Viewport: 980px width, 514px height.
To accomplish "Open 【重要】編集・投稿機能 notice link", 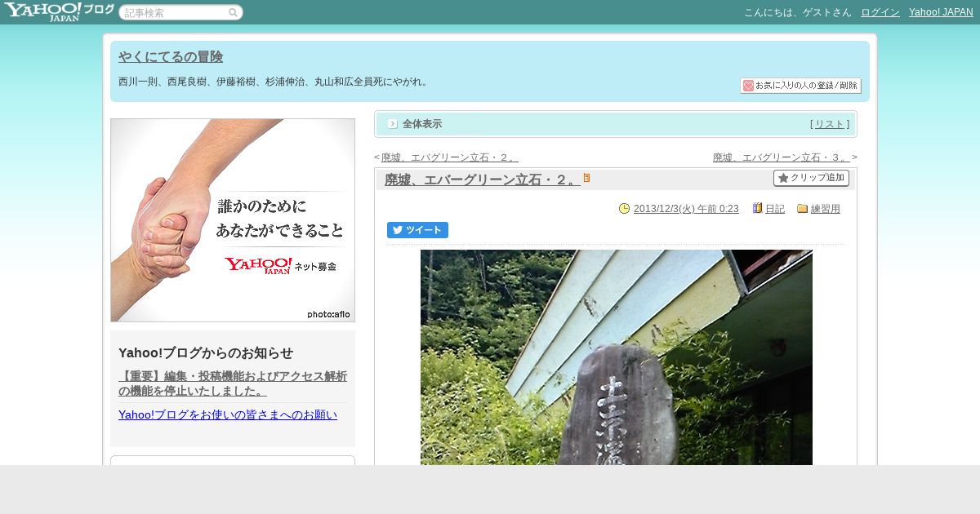I will pos(233,383).
